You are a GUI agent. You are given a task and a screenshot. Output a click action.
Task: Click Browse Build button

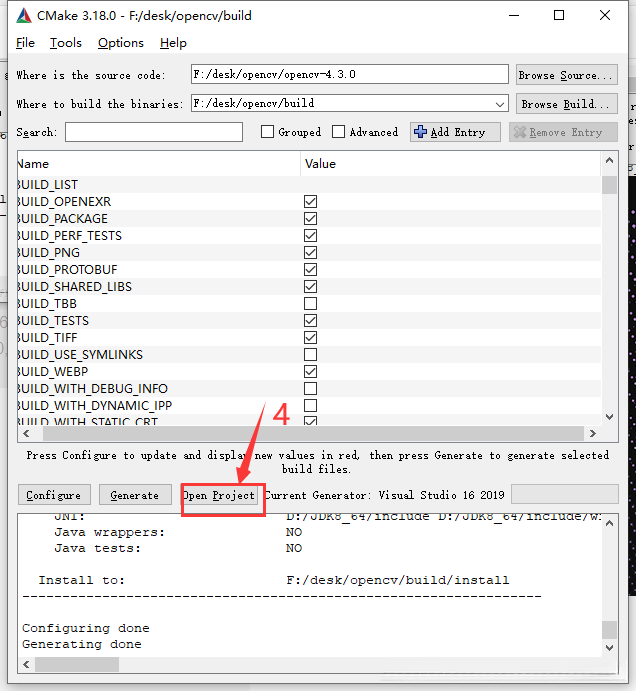[566, 104]
